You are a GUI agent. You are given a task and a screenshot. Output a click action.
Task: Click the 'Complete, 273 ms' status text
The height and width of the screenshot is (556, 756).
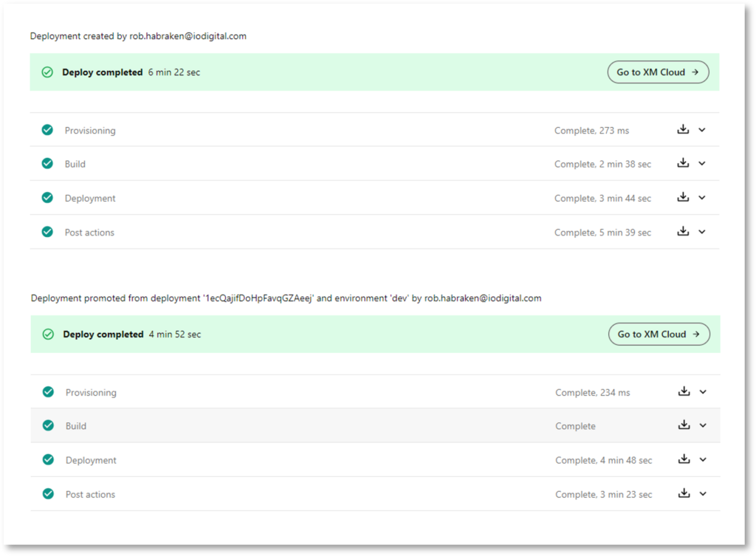tap(591, 131)
